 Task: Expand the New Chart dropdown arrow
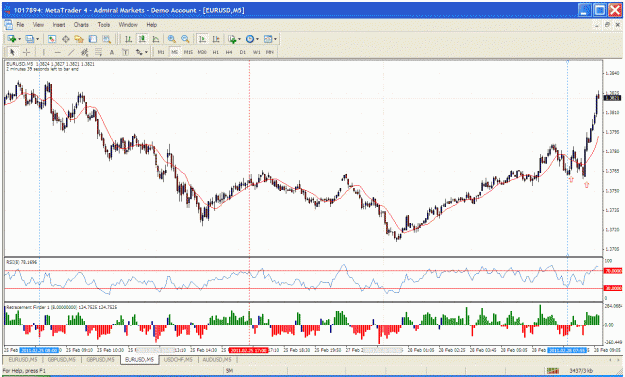click(x=20, y=39)
